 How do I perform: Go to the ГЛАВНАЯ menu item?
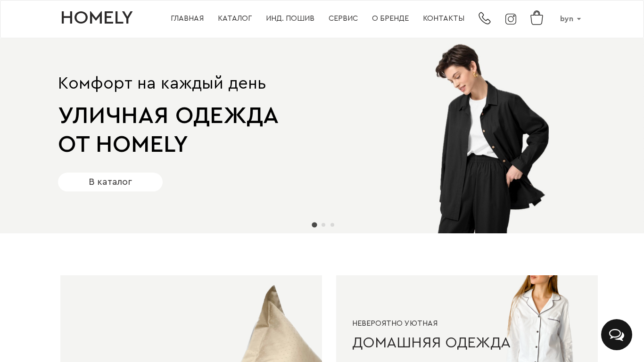[187, 18]
